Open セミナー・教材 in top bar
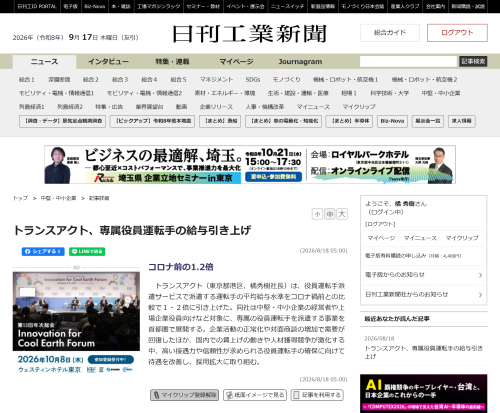The image size is (500, 413). tap(203, 6)
